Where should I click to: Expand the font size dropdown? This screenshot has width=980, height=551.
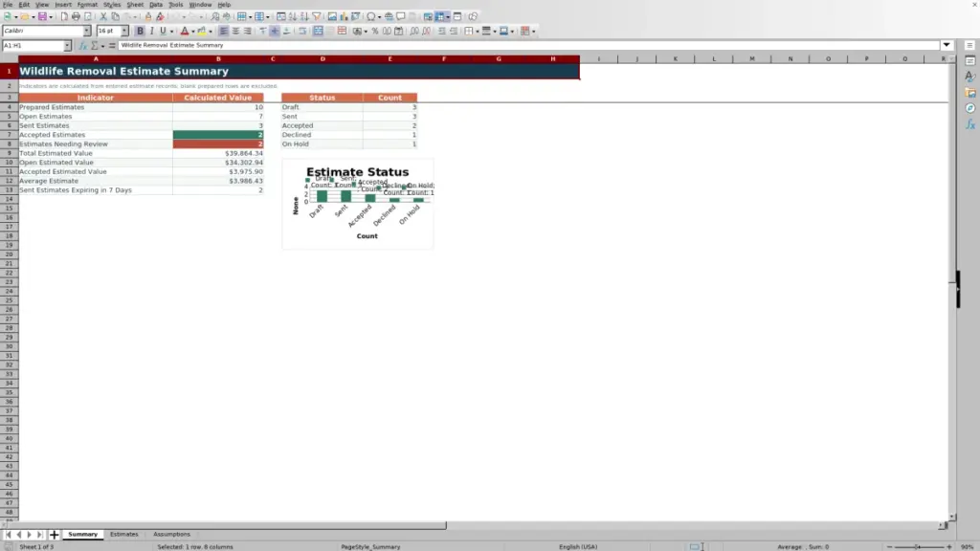[x=124, y=32]
